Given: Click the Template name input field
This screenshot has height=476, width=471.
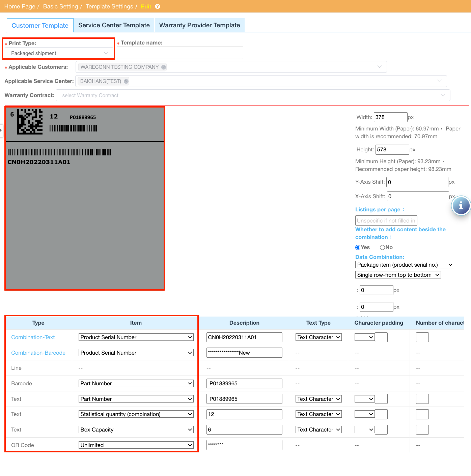Looking at the screenshot, I should click(180, 53).
